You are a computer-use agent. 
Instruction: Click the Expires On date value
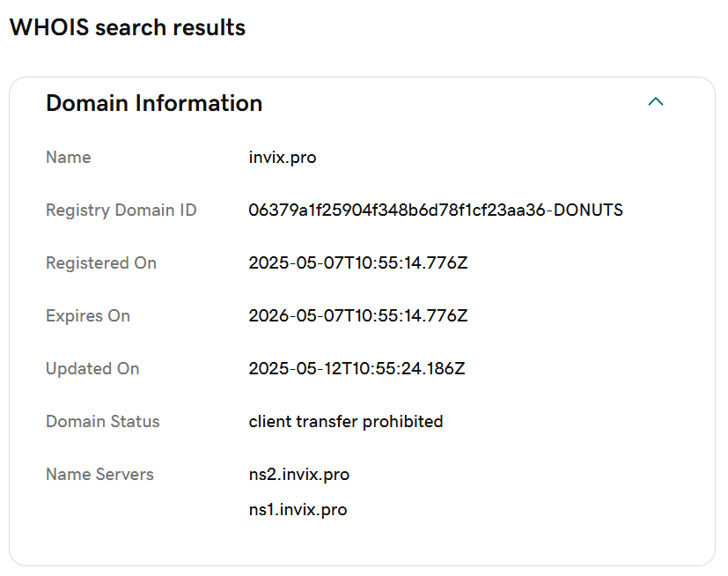358,316
